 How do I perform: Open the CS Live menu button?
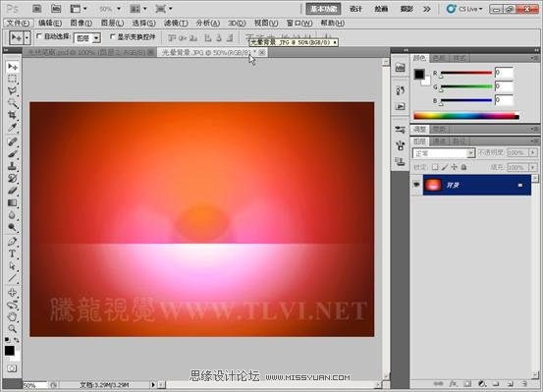pos(464,9)
